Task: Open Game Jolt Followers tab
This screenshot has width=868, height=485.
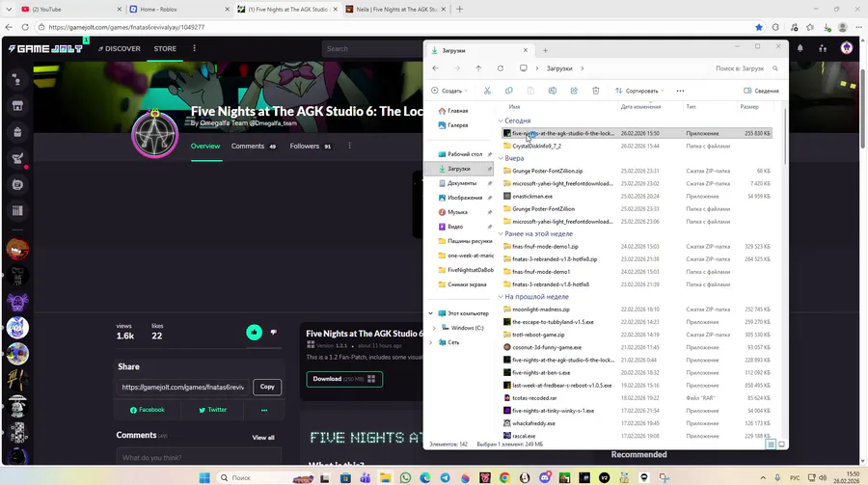Action: click(x=311, y=147)
